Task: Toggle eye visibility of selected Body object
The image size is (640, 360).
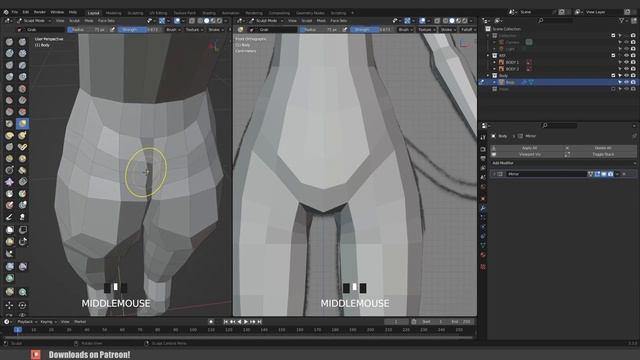Action: point(626,82)
